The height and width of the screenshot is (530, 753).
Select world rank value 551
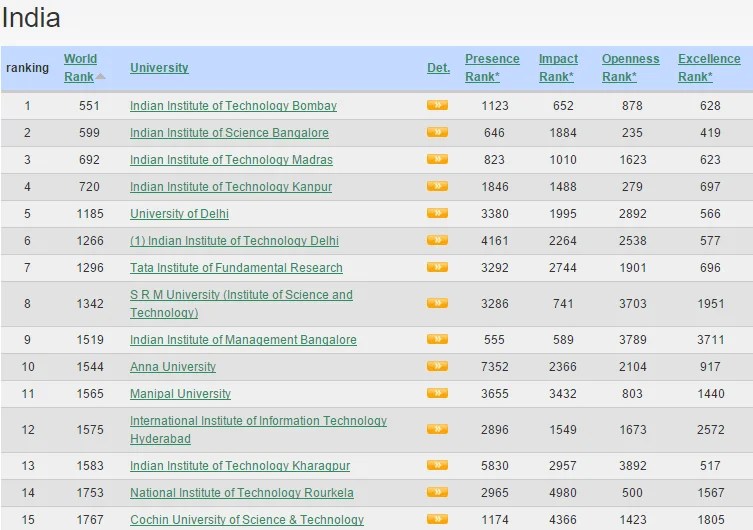[x=89, y=106]
